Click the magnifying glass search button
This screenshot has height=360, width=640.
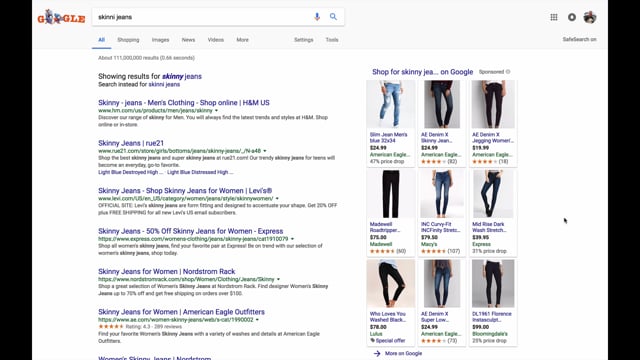333,17
